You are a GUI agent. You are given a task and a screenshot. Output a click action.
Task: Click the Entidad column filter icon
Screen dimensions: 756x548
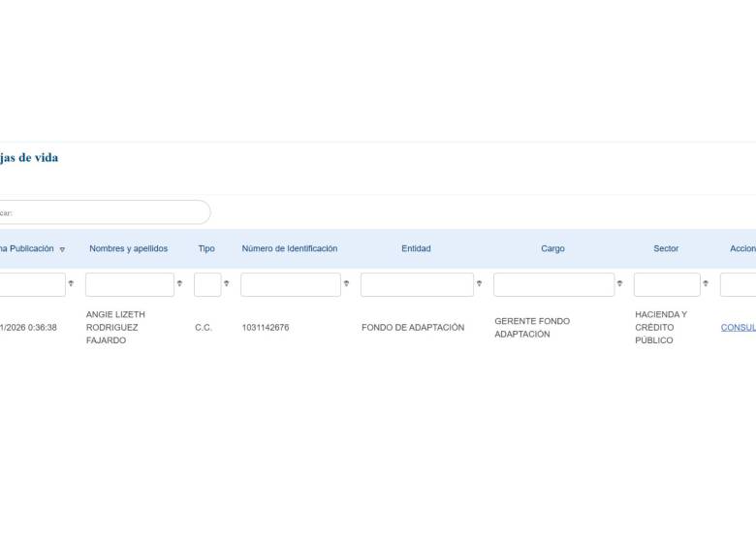[479, 284]
